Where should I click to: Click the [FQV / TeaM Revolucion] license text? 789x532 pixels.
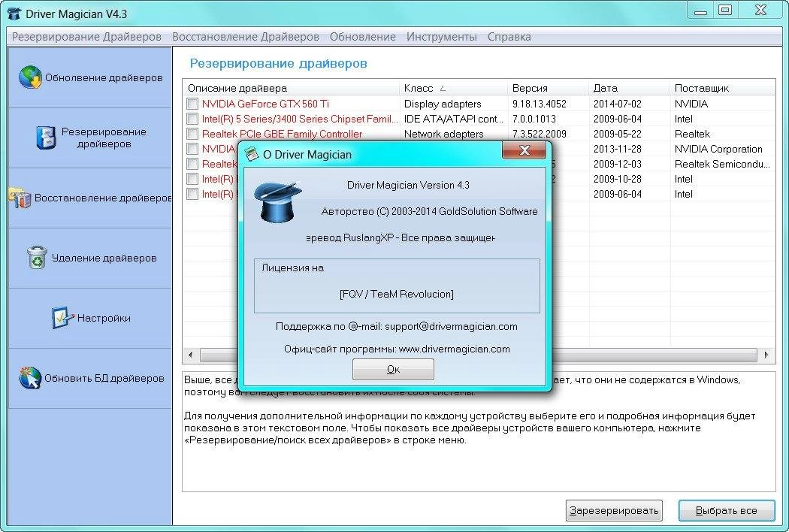pos(397,294)
